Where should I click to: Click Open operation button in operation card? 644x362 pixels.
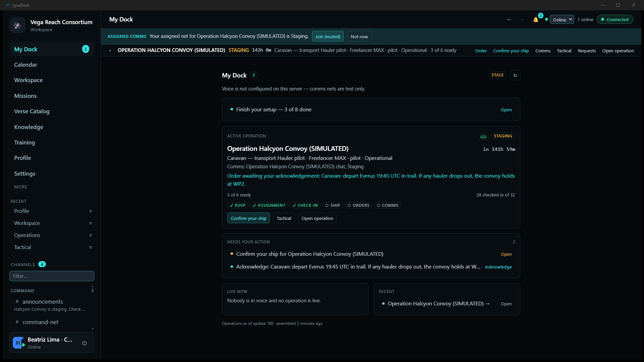click(x=317, y=218)
